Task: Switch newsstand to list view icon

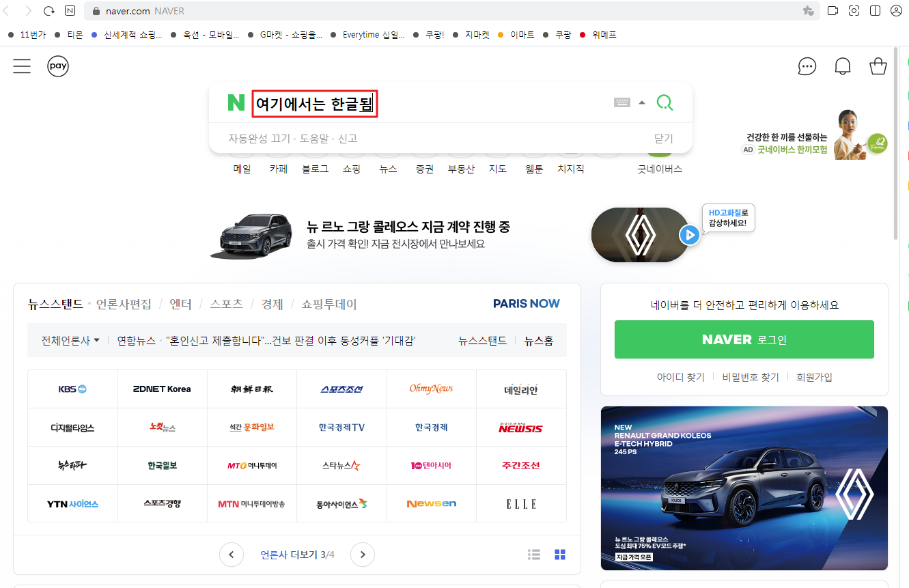Action: point(534,555)
